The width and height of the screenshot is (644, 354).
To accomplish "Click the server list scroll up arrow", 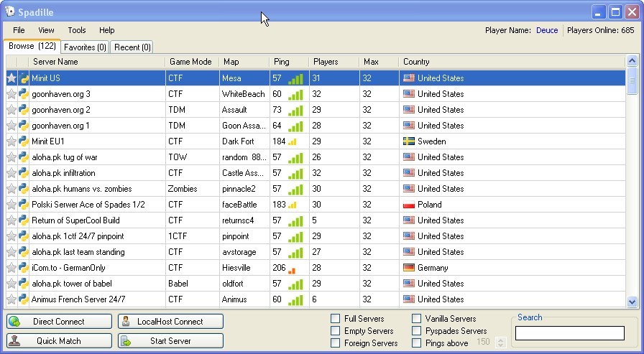I will click(x=632, y=62).
